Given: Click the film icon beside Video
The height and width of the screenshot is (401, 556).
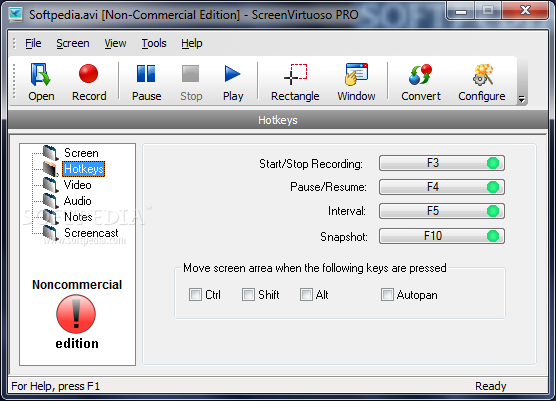Looking at the screenshot, I should (x=50, y=185).
